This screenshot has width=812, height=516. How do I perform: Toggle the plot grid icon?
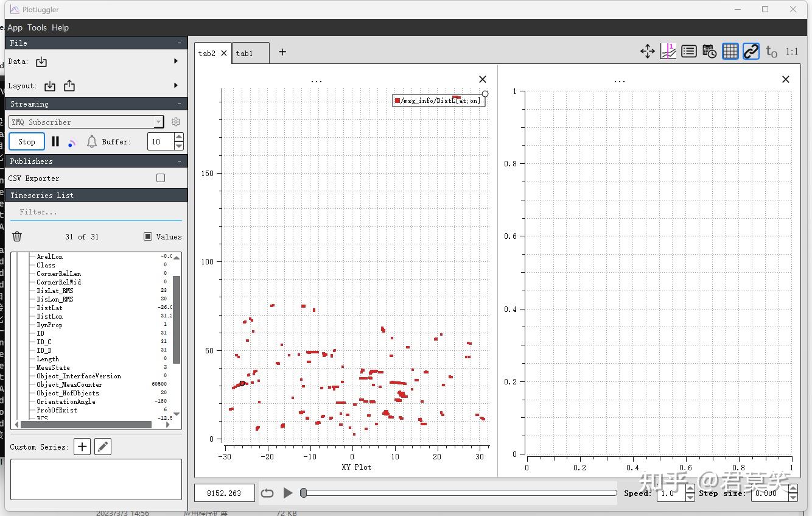click(730, 52)
